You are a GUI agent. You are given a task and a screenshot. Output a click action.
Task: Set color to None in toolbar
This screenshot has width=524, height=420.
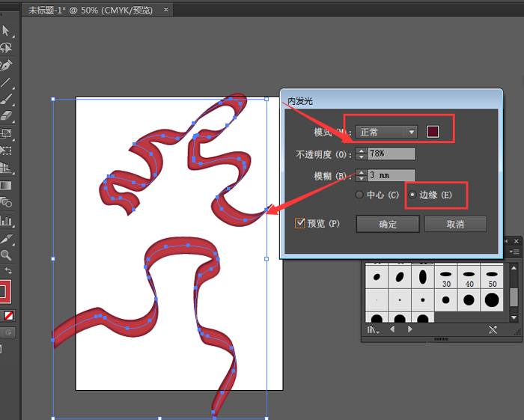(9, 316)
